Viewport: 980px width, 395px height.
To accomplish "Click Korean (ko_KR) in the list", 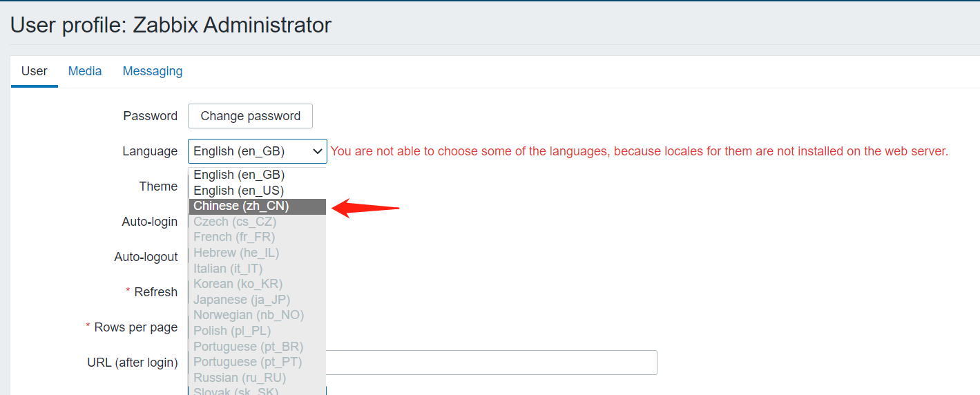I will pos(238,284).
